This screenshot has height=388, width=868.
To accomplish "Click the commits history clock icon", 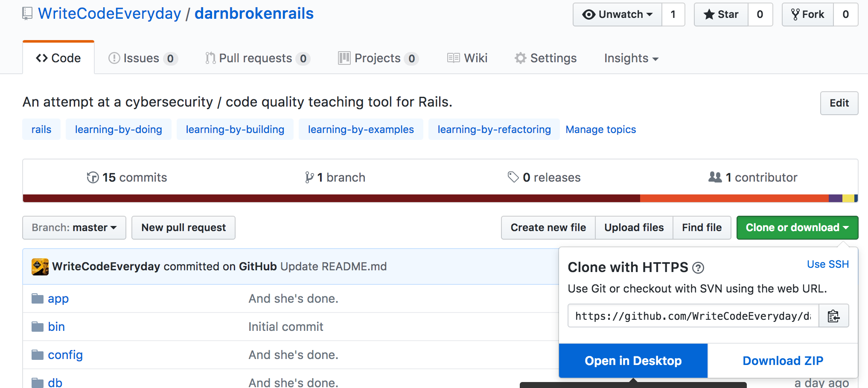I will click(93, 177).
